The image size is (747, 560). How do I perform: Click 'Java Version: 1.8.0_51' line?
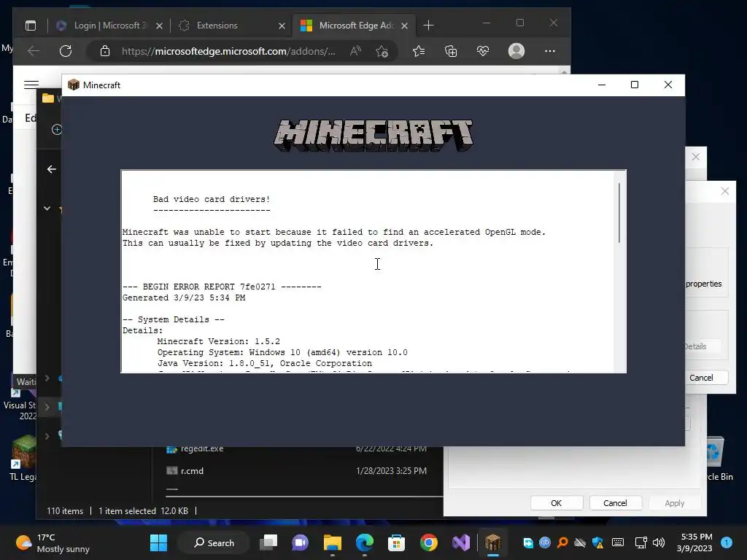[x=264, y=363]
